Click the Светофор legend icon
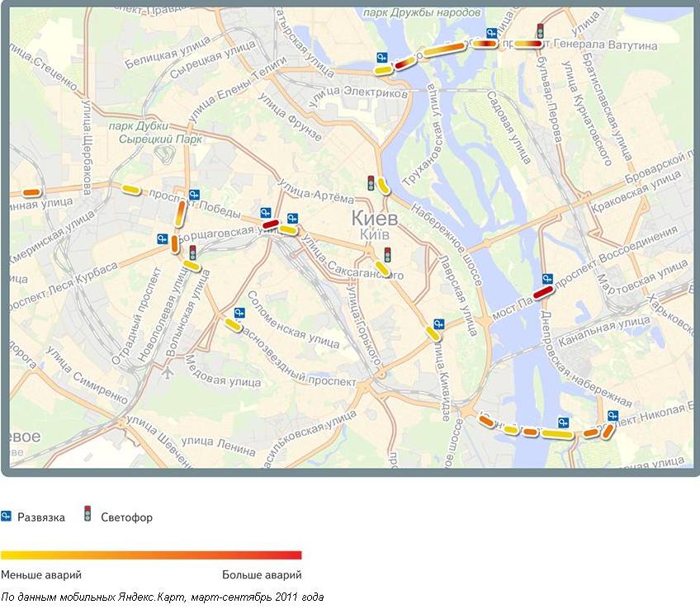Image resolution: width=700 pixels, height=609 pixels. coord(87,514)
